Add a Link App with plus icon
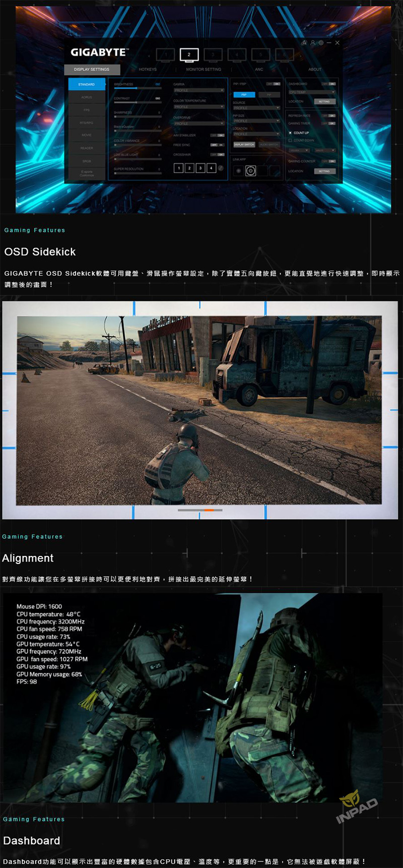Image resolution: width=403 pixels, height=868 pixels. click(x=239, y=171)
